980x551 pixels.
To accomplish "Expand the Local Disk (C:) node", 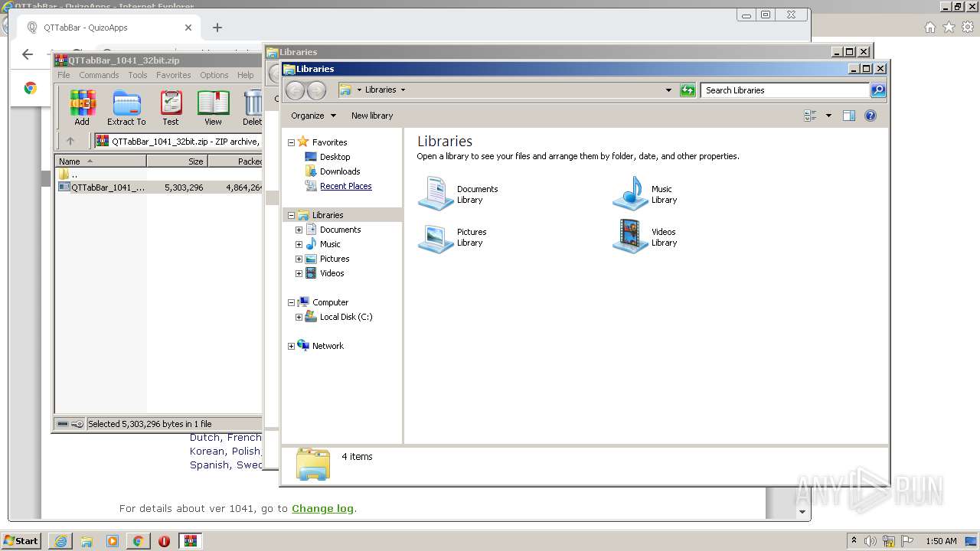I will pyautogui.click(x=299, y=317).
